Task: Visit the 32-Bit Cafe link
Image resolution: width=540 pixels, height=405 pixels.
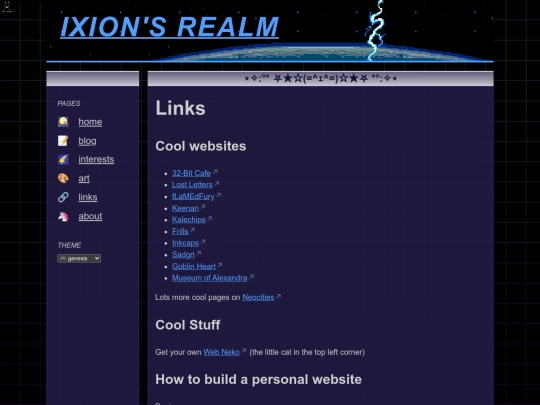Action: tap(191, 173)
